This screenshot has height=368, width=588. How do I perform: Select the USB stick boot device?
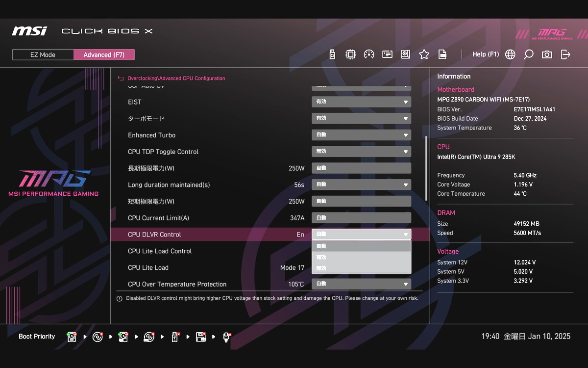tap(174, 337)
